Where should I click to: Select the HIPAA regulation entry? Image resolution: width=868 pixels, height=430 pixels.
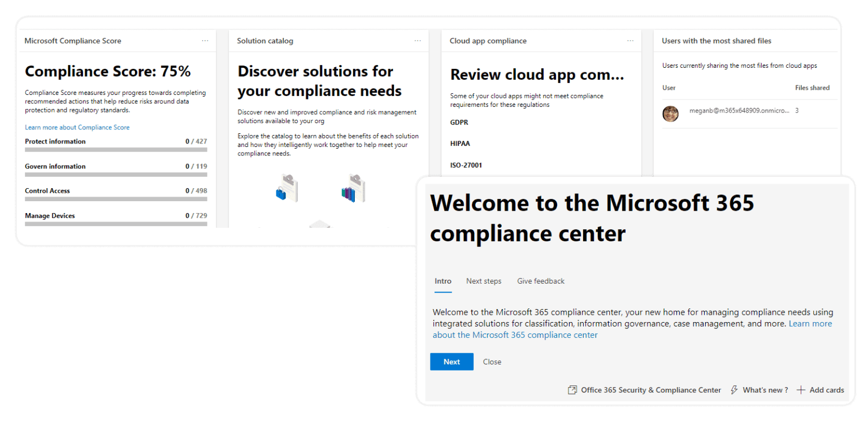(460, 144)
